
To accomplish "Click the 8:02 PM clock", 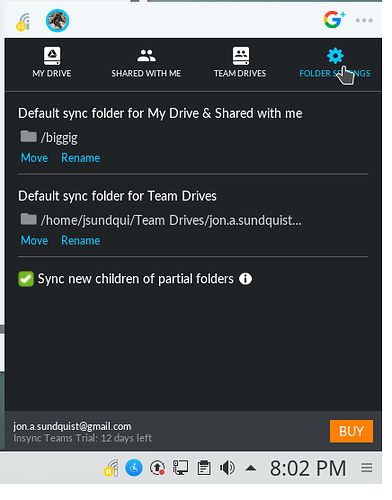I will [308, 468].
